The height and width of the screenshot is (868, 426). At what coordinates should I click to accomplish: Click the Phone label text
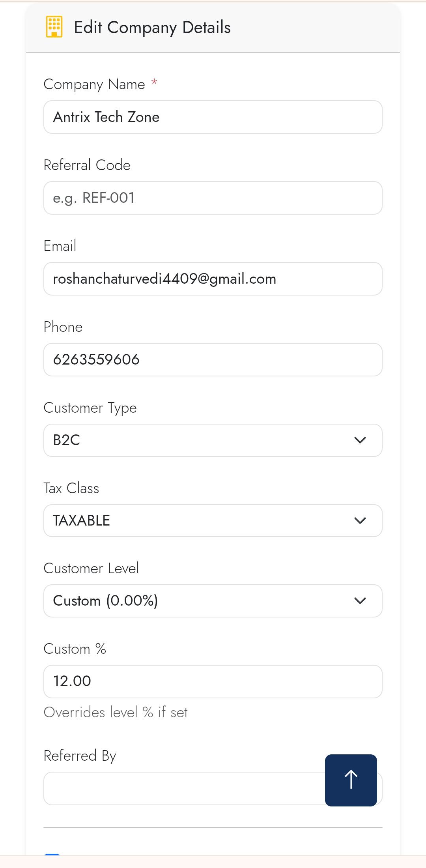point(63,327)
